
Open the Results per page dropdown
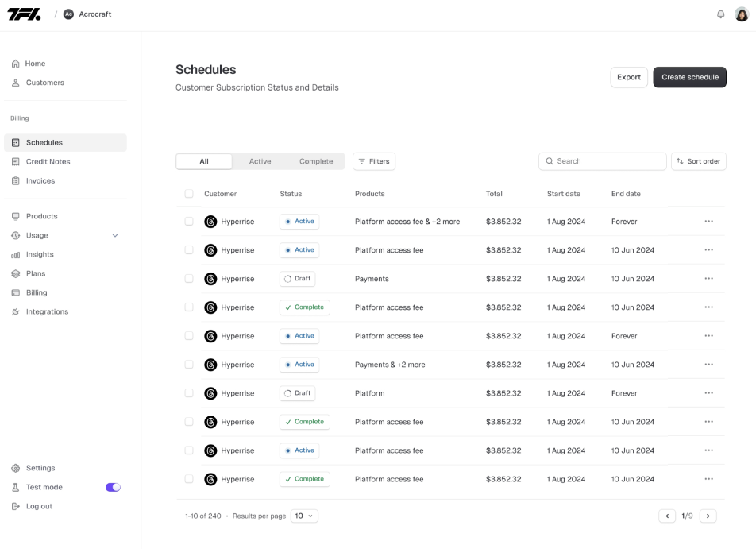(304, 516)
